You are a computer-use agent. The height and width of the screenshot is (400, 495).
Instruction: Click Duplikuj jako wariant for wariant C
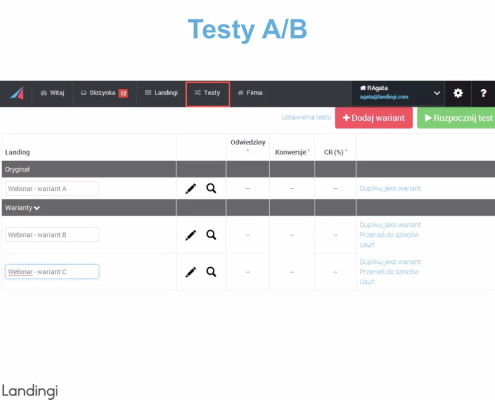390,262
